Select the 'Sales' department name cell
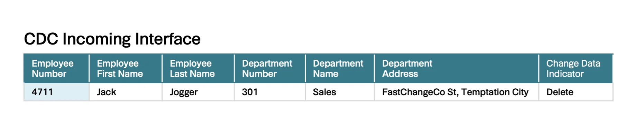 click(x=324, y=92)
